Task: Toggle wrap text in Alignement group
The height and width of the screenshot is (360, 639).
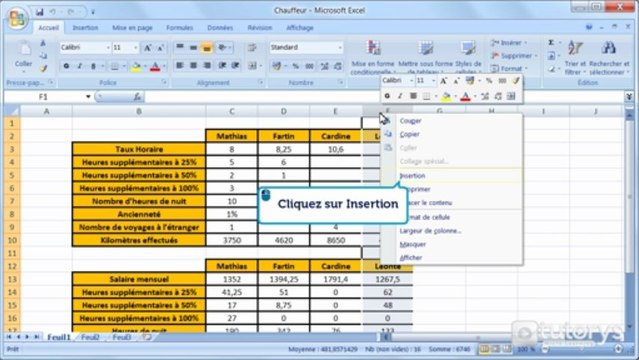Action: [x=252, y=48]
